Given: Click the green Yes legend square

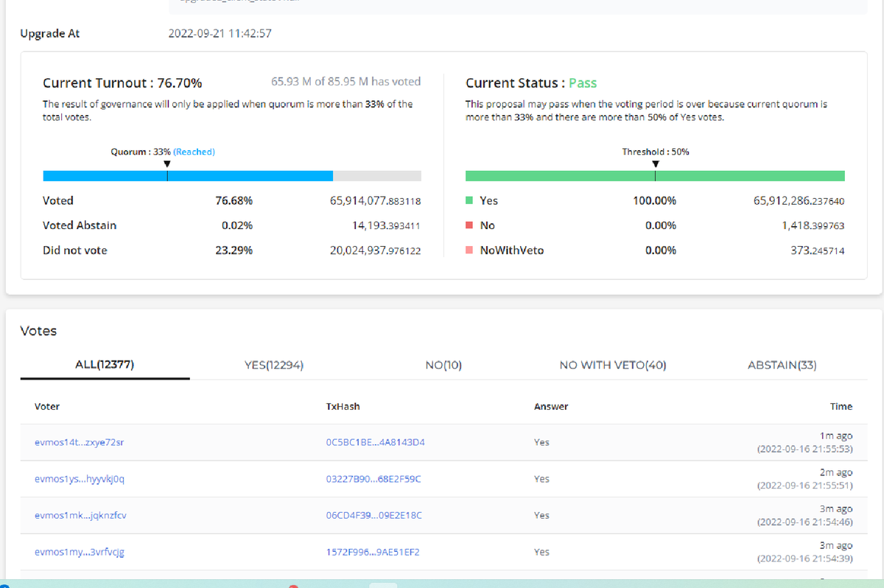Looking at the screenshot, I should tap(469, 200).
